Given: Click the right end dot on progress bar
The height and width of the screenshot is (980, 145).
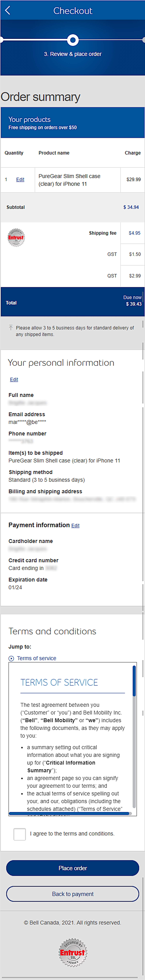Looking at the screenshot, I should [x=143, y=40].
